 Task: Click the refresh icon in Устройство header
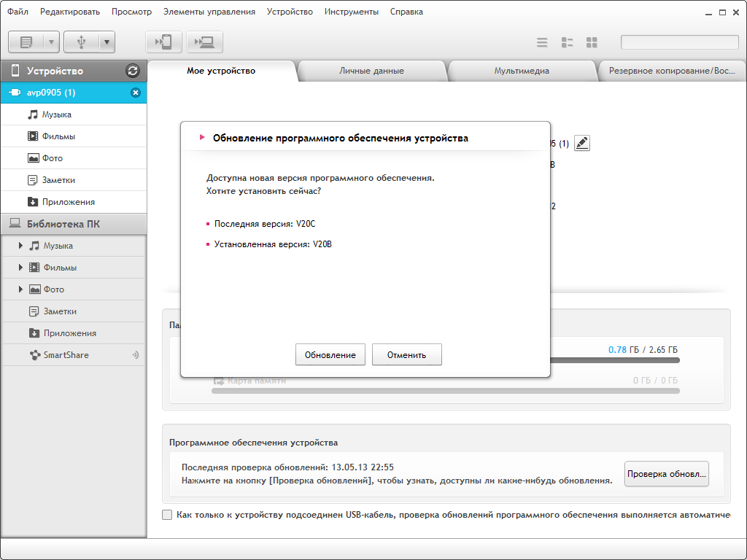click(132, 71)
